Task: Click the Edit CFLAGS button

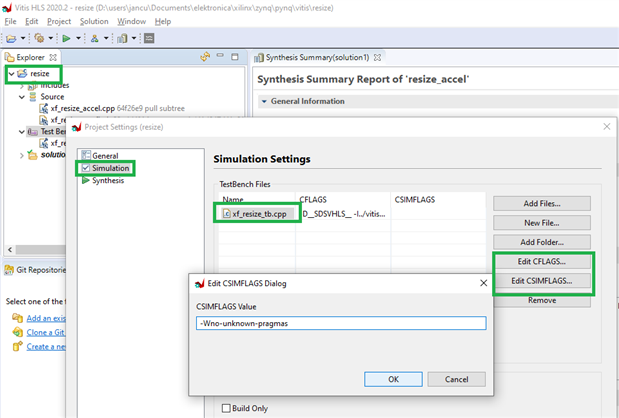Action: [x=542, y=262]
